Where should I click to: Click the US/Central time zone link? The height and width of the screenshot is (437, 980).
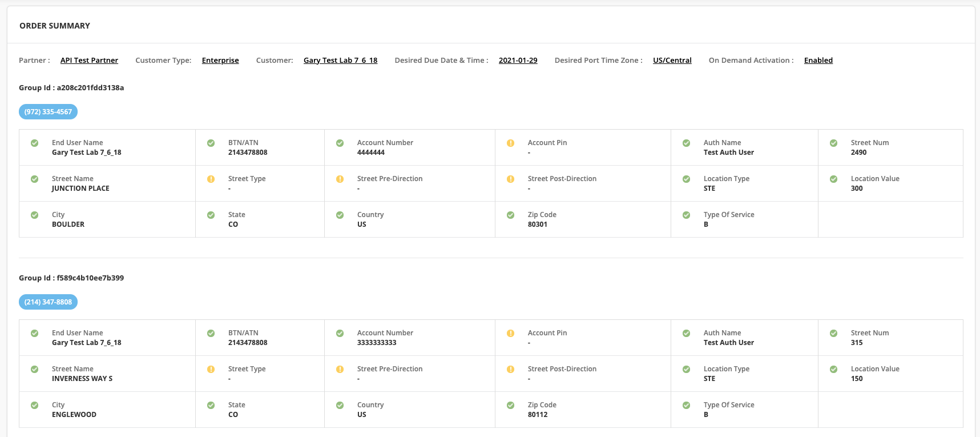click(672, 60)
